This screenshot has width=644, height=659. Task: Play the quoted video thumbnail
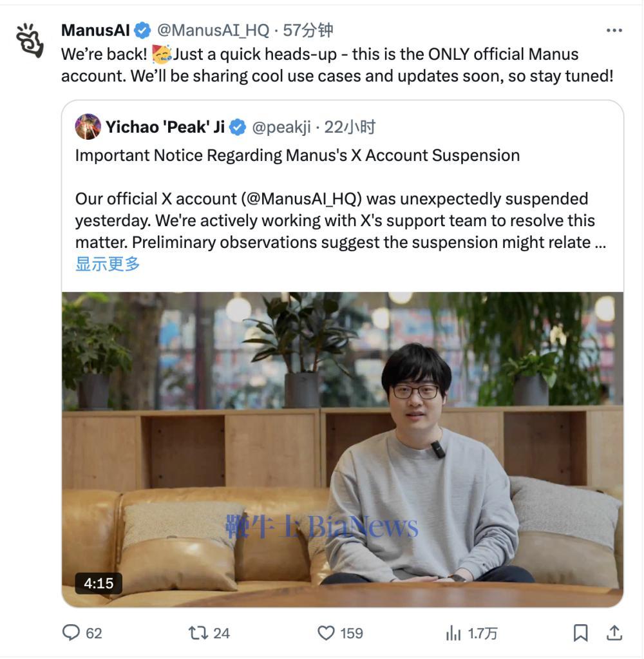343,449
